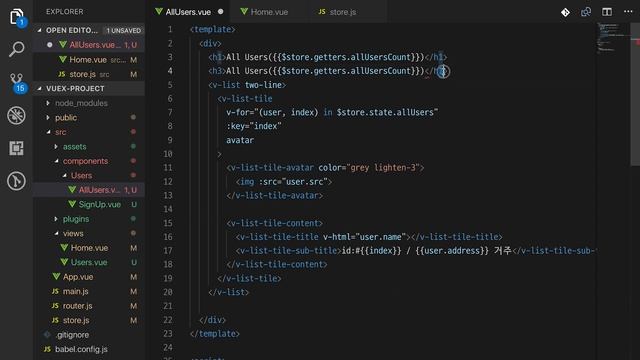Open babel.config.js in file tree
This screenshot has height=360, width=640.
[89, 349]
